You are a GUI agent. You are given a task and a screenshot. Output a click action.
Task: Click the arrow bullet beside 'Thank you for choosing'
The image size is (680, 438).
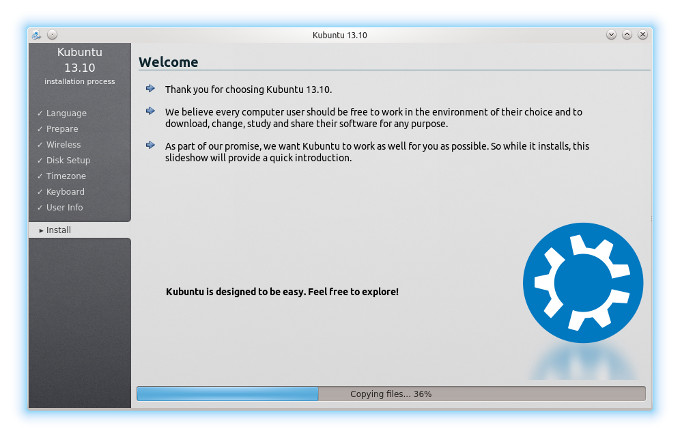(150, 88)
